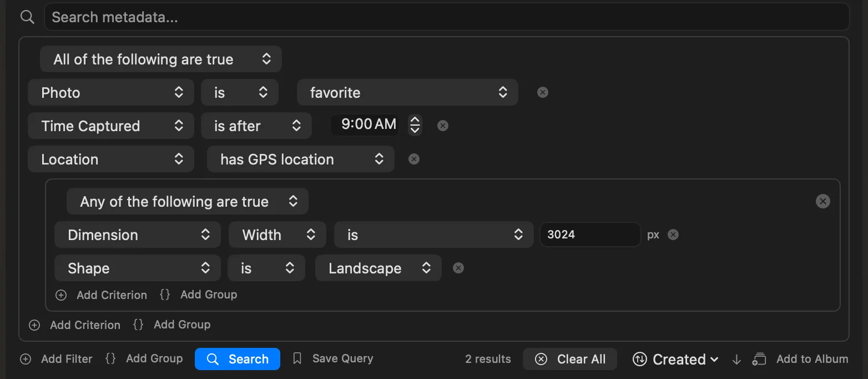
Task: Open the Dimension criterion dropdown
Action: (x=138, y=235)
